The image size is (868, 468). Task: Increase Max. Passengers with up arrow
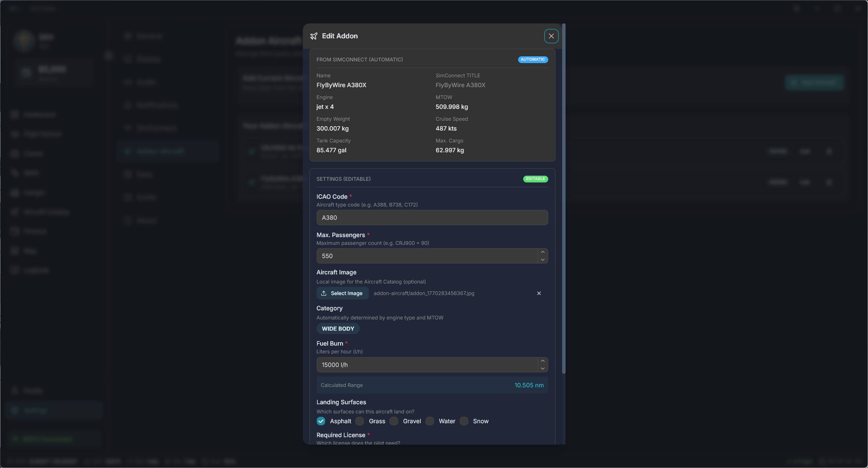click(542, 252)
